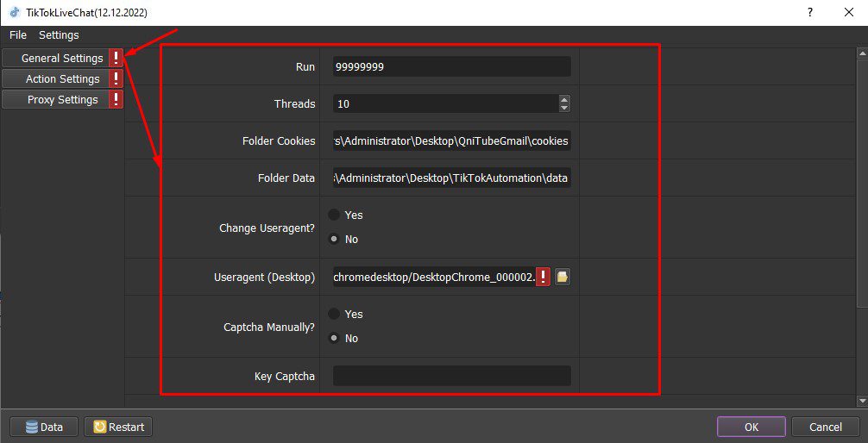This screenshot has width=868, height=443.
Task: Click the TikTok app icon in title bar
Action: 15,12
